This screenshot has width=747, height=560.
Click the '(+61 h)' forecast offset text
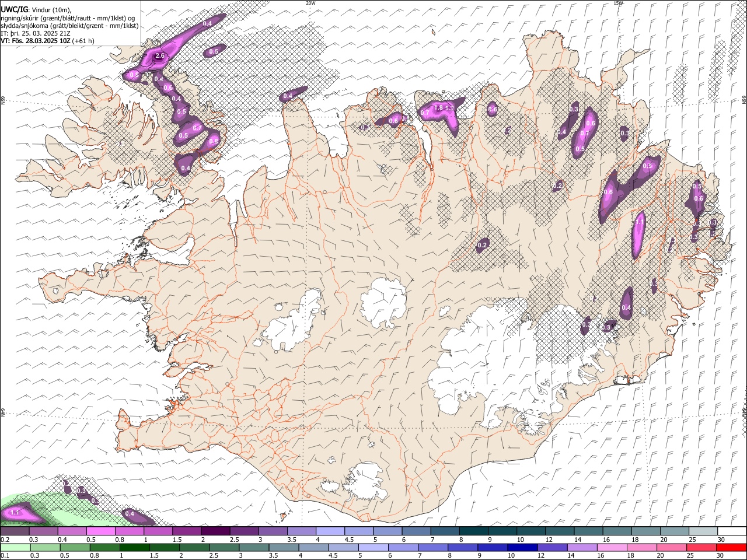(x=84, y=41)
